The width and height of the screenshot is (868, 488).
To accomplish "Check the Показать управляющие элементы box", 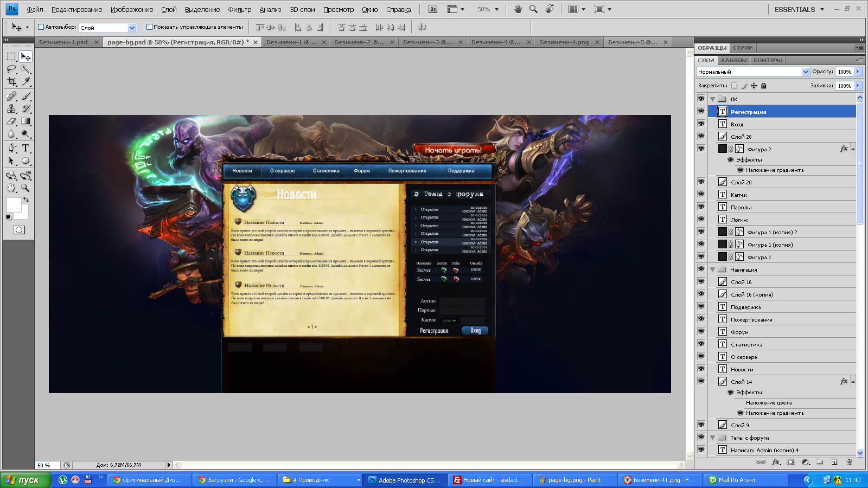I will click(149, 27).
